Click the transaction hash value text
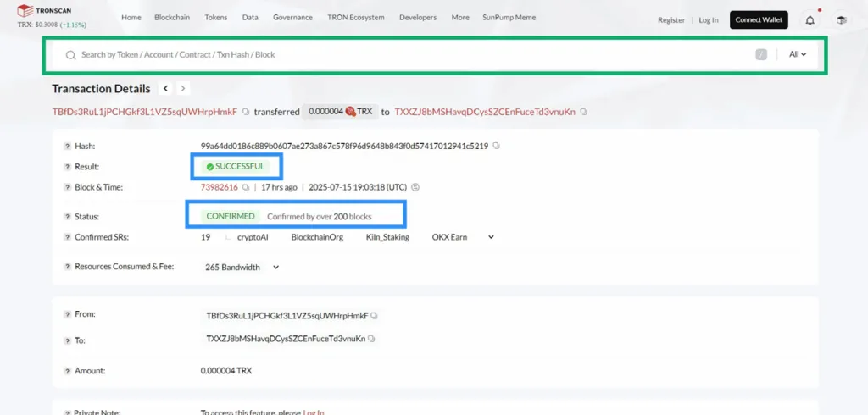The height and width of the screenshot is (415, 868). [x=344, y=146]
